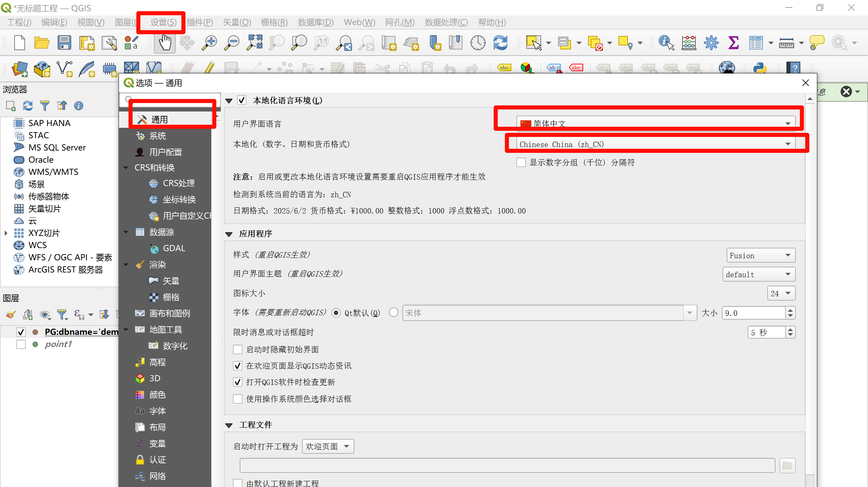Open the 样式 Fusion style dropdown
This screenshot has width=868, height=487.
pyautogui.click(x=761, y=256)
